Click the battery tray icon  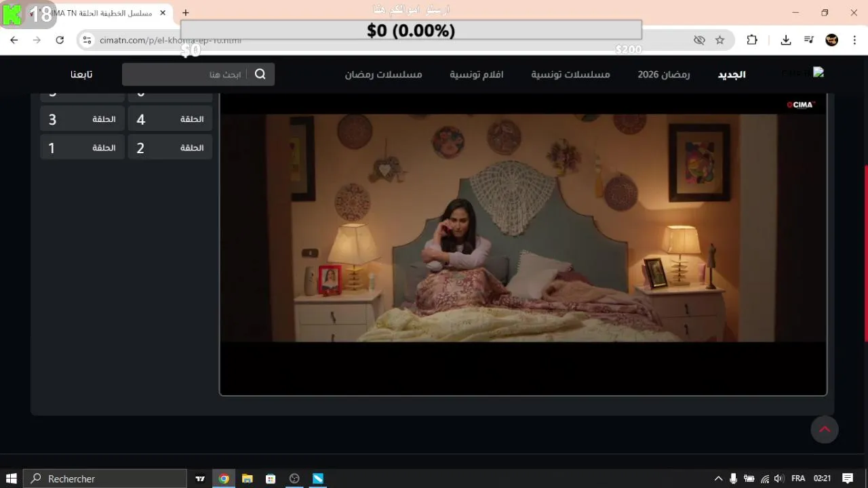tap(749, 479)
